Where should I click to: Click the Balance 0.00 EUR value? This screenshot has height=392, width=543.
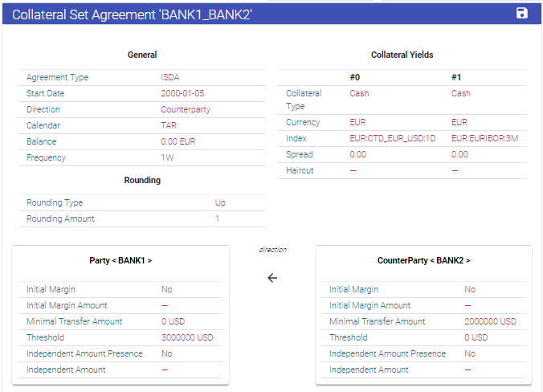pyautogui.click(x=178, y=141)
